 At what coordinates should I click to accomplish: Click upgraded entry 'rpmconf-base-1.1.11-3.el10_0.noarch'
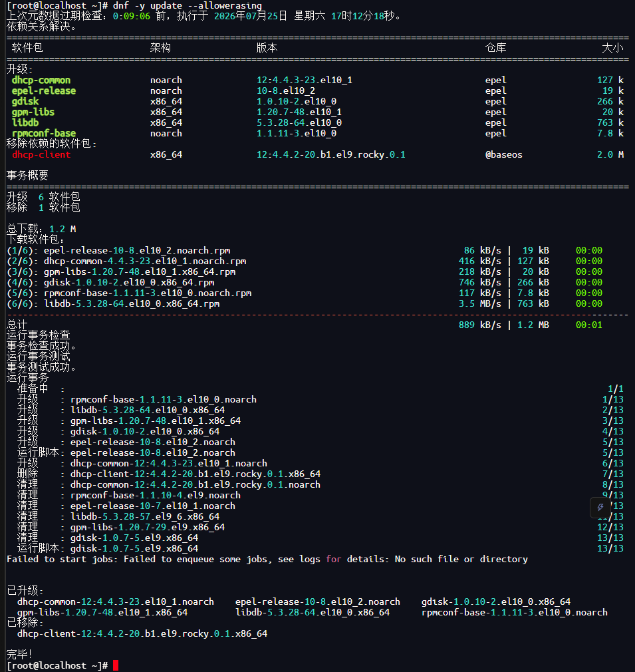tap(514, 612)
